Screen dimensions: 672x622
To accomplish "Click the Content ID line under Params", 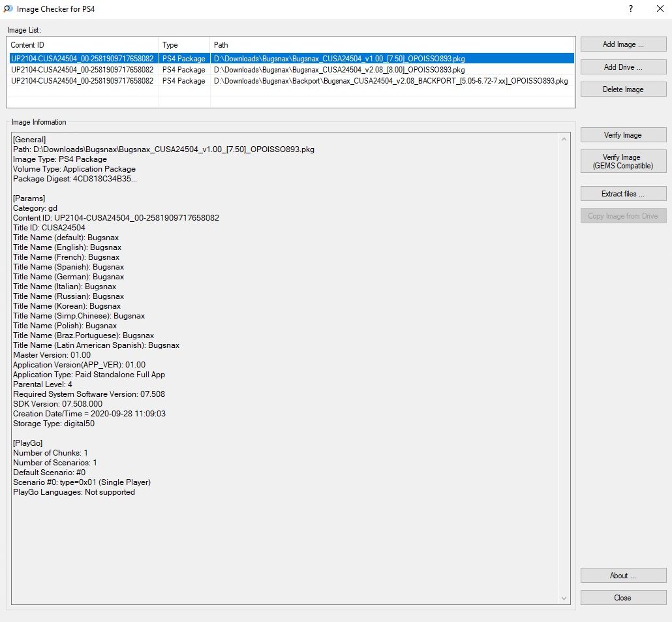I will pos(116,218).
